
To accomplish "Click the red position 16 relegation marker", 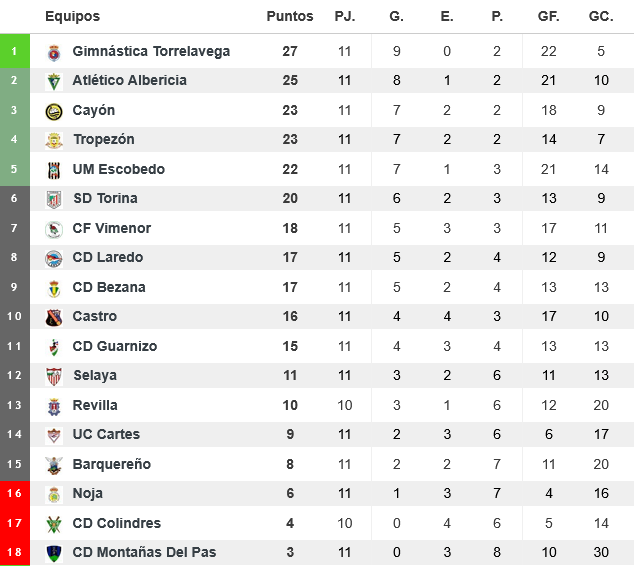I will pyautogui.click(x=14, y=493).
